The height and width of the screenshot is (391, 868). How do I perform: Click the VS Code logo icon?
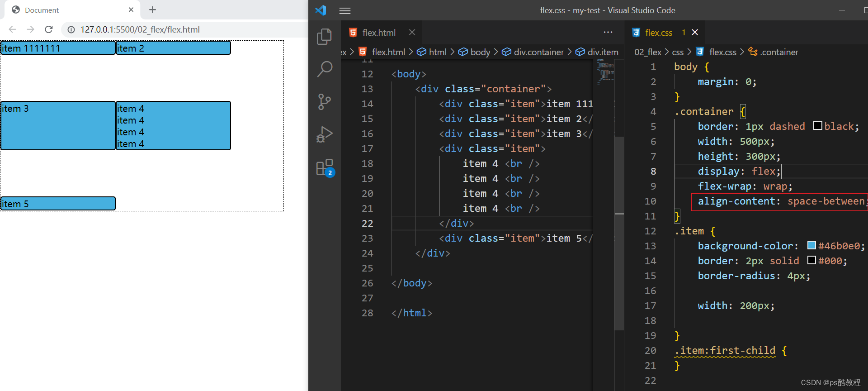[321, 10]
